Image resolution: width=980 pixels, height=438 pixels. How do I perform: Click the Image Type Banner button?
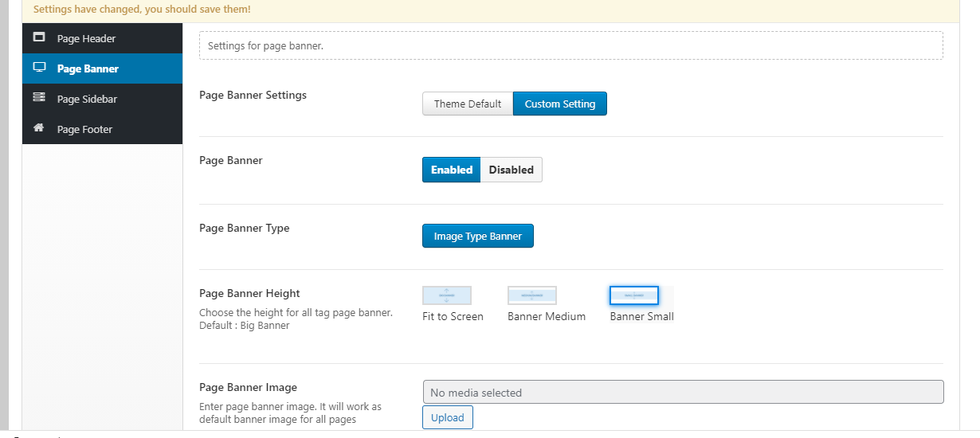(x=477, y=236)
